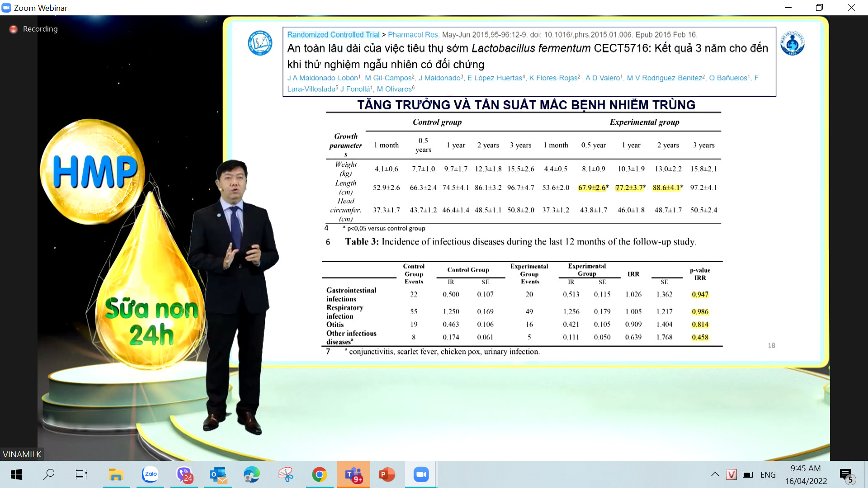Screen dimensions: 868x488
Task: Switch ENG input language indicator
Action: (768, 474)
